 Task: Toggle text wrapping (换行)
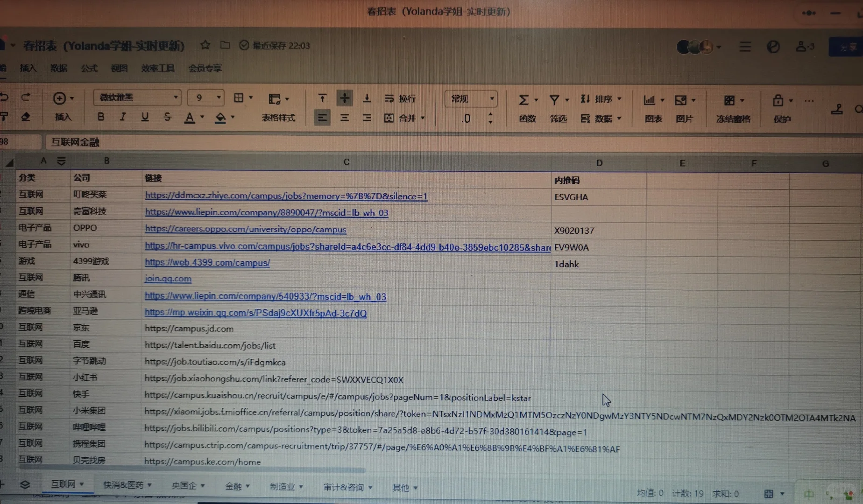[x=400, y=98]
